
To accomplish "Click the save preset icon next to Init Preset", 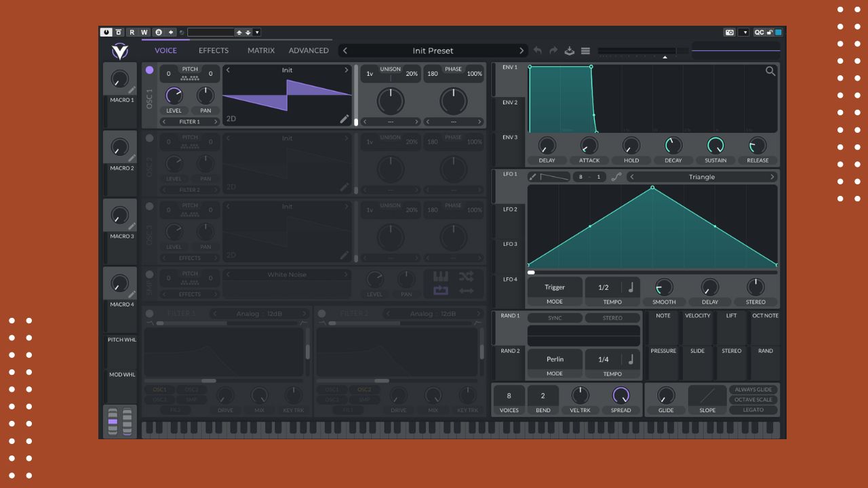I will click(x=570, y=50).
